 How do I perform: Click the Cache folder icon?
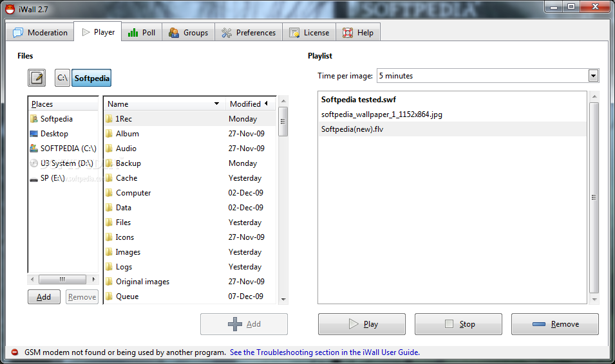pos(109,178)
